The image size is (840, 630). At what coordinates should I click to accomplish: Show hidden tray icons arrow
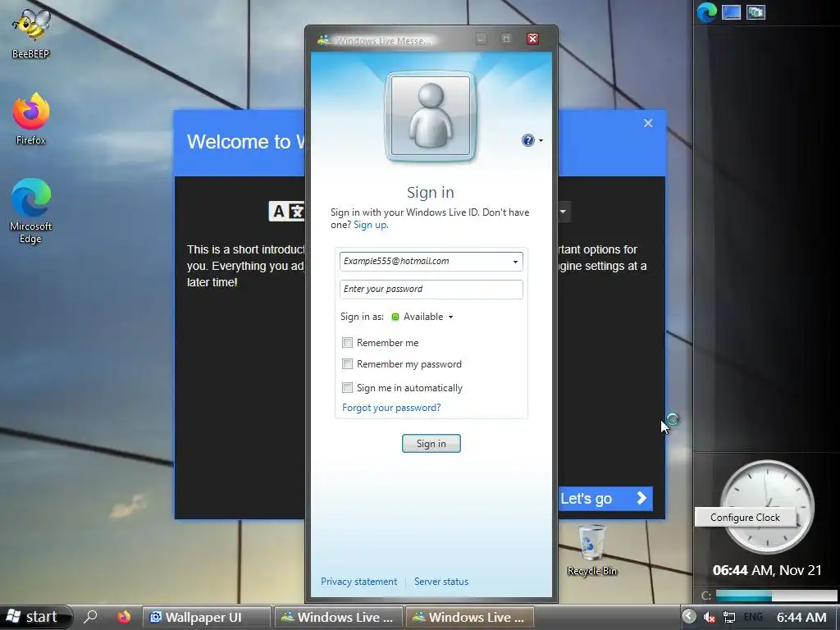(689, 617)
